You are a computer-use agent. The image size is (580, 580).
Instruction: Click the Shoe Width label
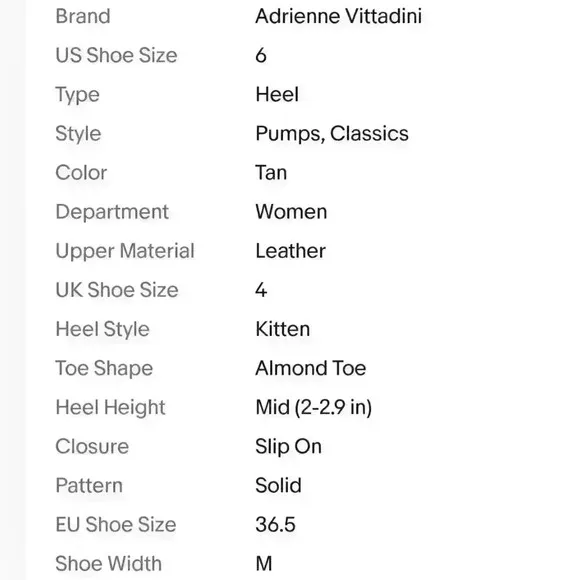tap(108, 564)
